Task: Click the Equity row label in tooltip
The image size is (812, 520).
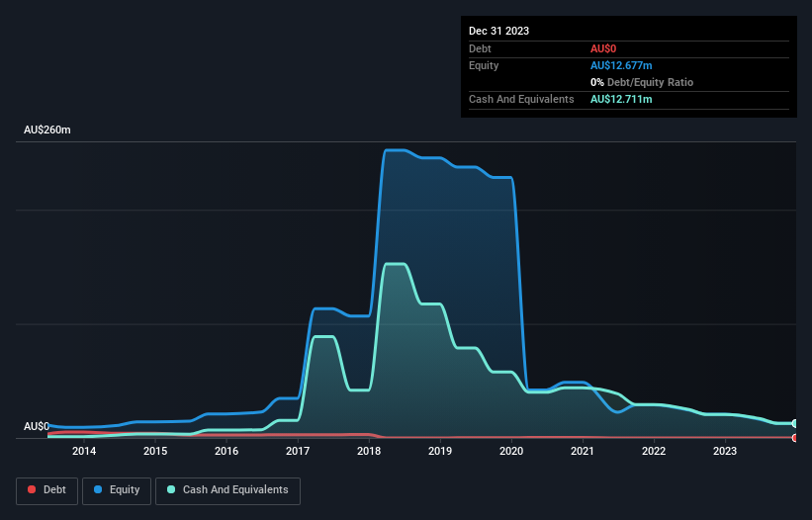Action: coord(484,65)
